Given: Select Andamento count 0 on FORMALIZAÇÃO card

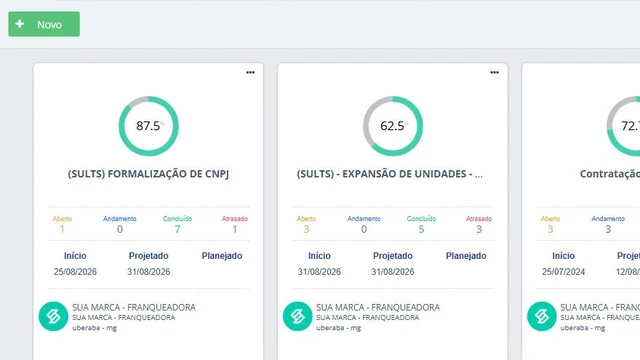Looking at the screenshot, I should click(x=120, y=229).
